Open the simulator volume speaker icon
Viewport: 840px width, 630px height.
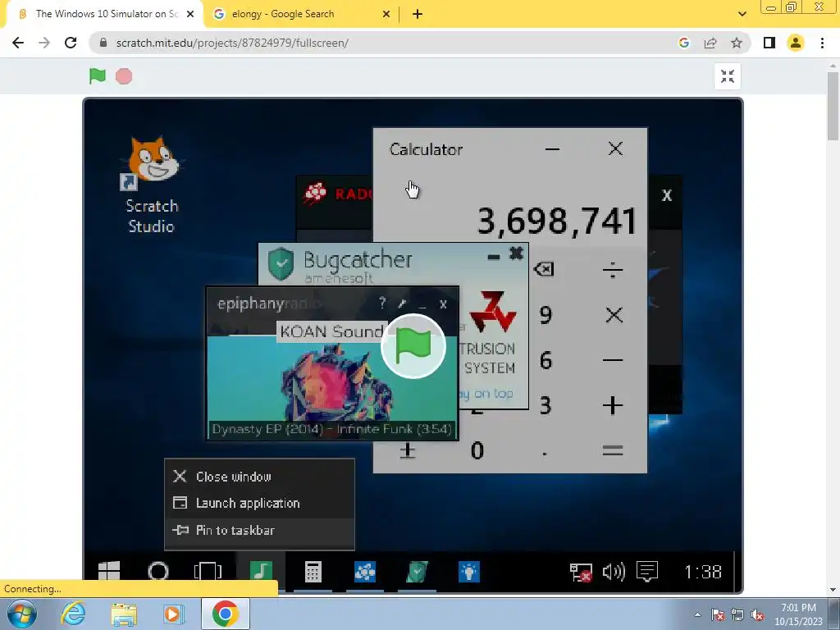pyautogui.click(x=614, y=572)
